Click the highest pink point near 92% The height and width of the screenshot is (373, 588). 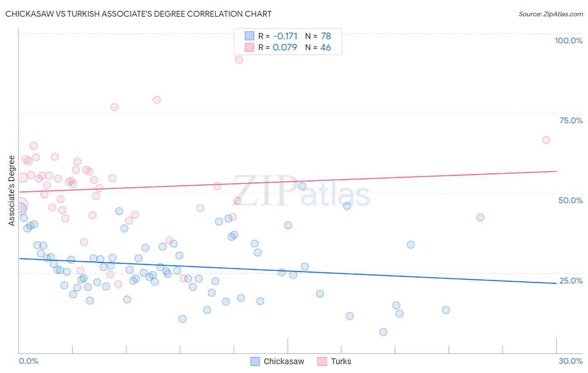tap(239, 59)
